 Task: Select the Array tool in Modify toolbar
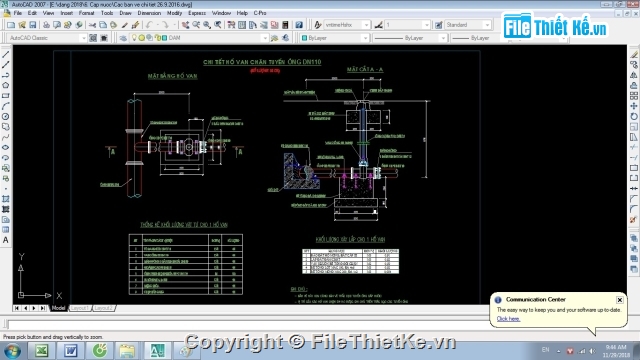633,96
